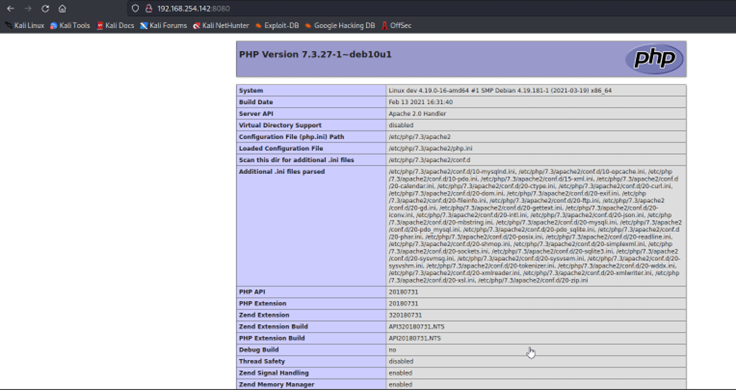Click the Server API Apache 2.0 Handler cell
This screenshot has width=736, height=390.
pos(536,114)
